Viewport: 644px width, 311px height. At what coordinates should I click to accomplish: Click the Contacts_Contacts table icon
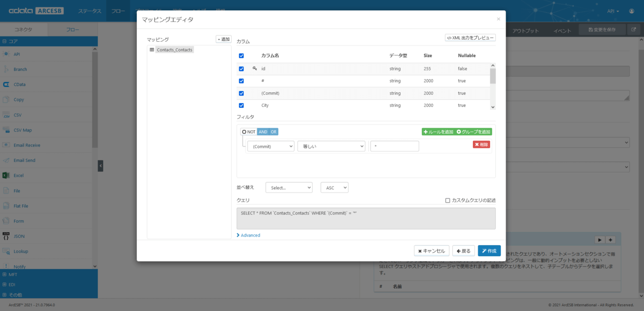[x=152, y=50]
